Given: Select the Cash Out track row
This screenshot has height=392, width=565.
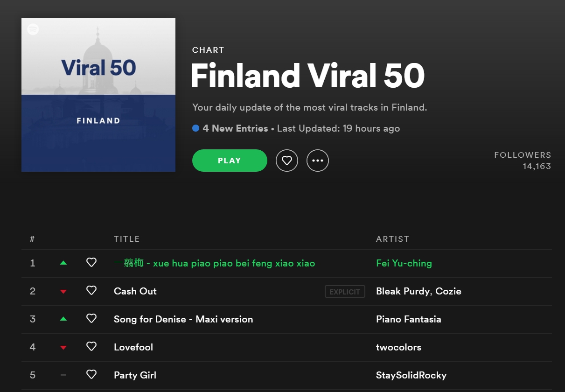Looking at the screenshot, I should tap(286, 291).
